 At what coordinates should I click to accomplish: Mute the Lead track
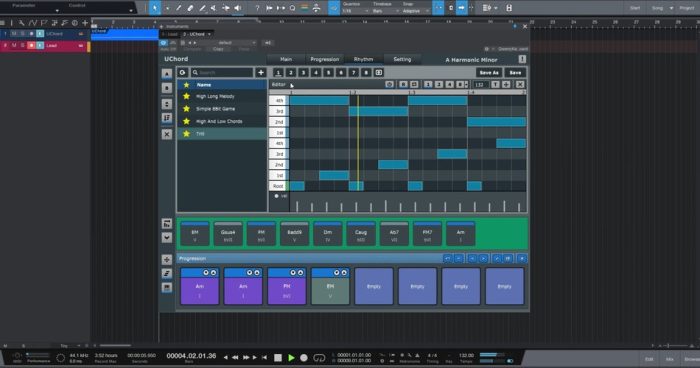14,46
